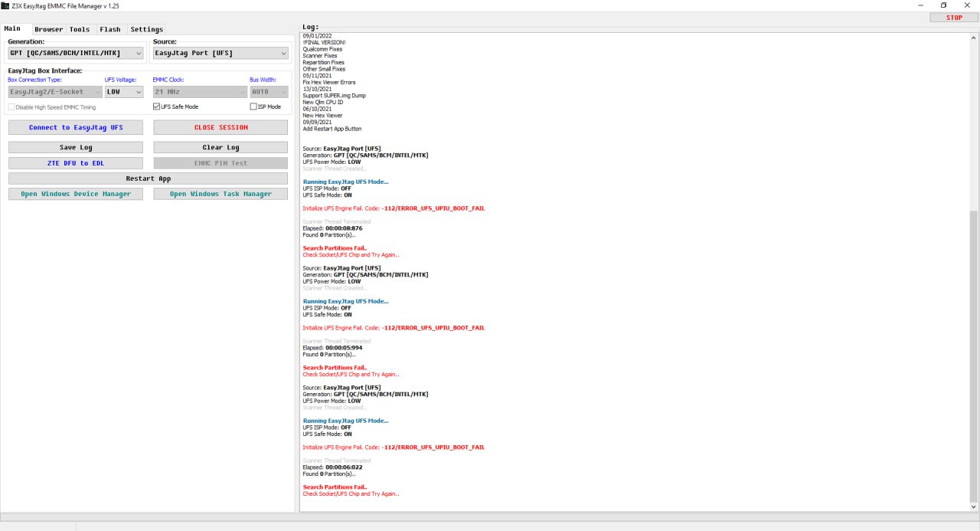Click the log scrollbar down arrow
The height and width of the screenshot is (531, 980).
[974, 506]
